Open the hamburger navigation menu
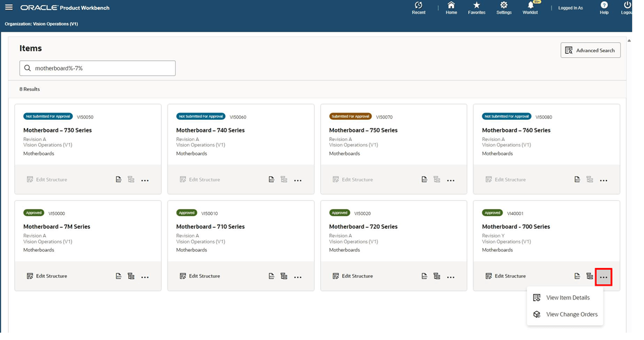This screenshot has width=644, height=340. coord(8,7)
